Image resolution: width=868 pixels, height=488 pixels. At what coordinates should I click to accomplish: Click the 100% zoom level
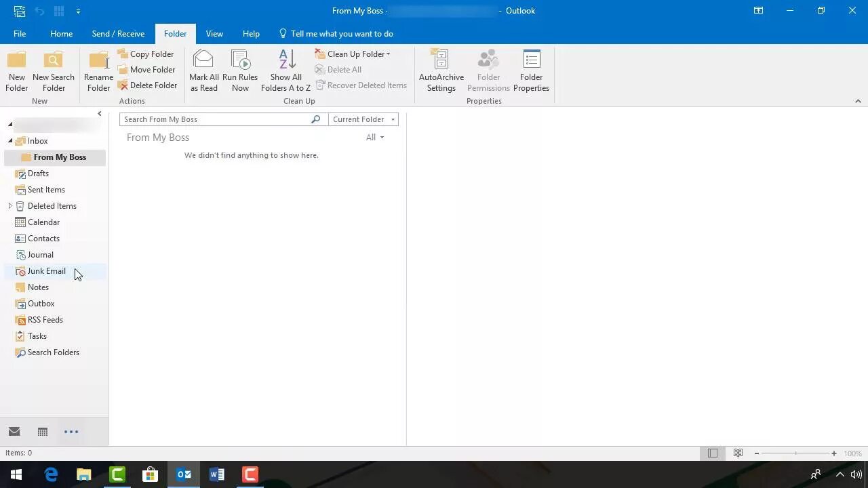(x=852, y=453)
